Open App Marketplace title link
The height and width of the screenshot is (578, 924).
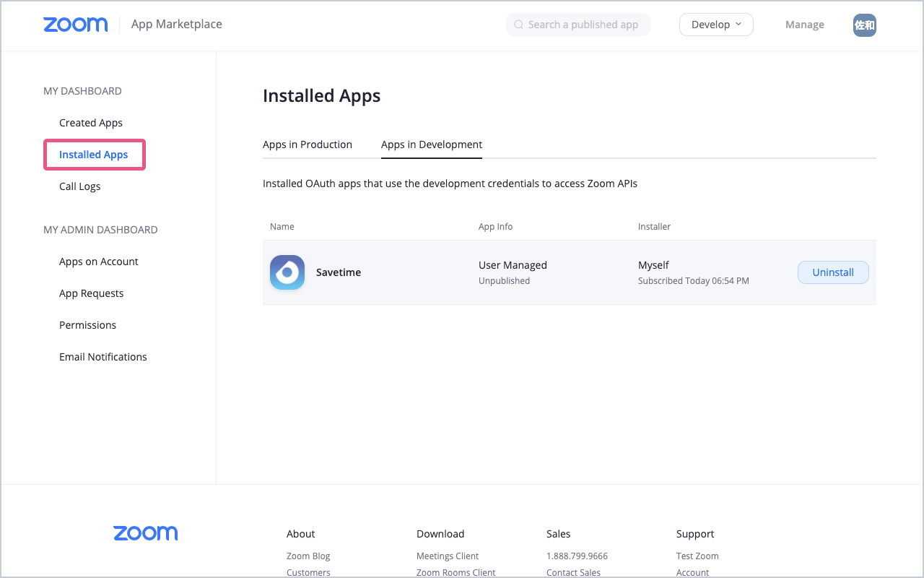177,25
